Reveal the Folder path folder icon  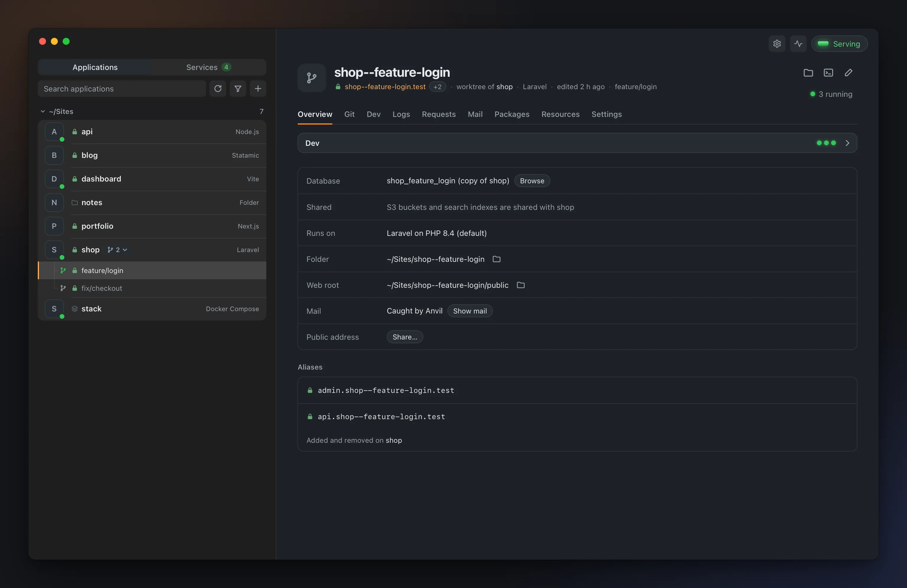coord(496,259)
